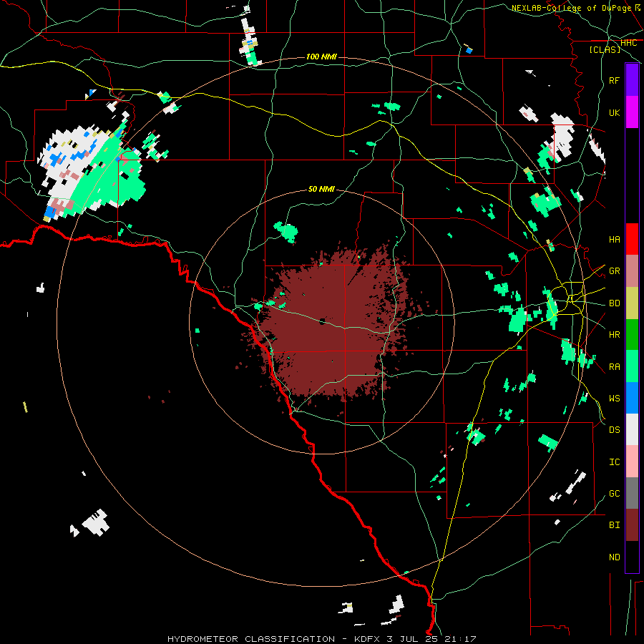Screen dimensions: 644x644
Task: Click the 'WS' legend label
Action: click(x=614, y=398)
